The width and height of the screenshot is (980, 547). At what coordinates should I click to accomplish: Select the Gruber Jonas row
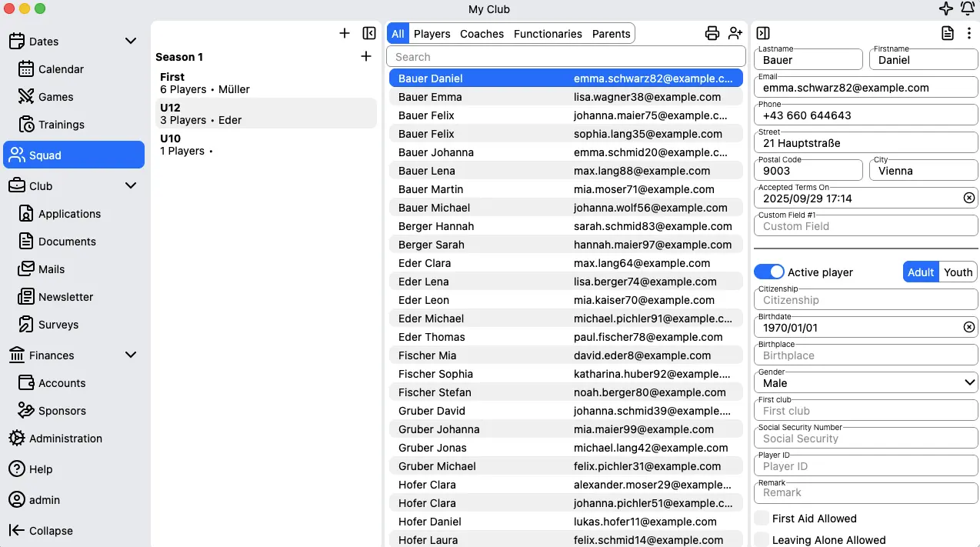click(566, 448)
